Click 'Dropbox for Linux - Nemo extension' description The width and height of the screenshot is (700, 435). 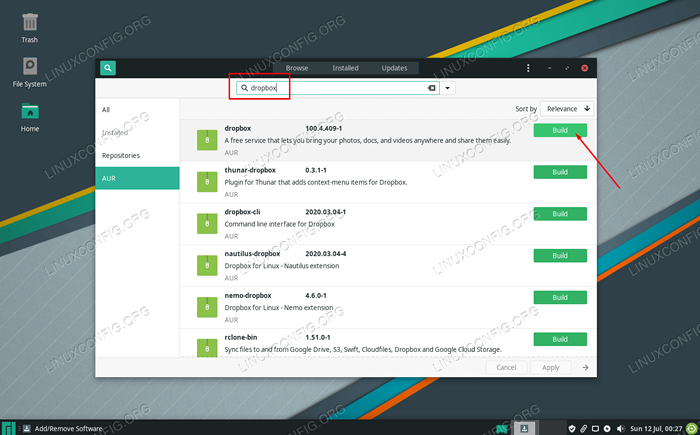pyautogui.click(x=279, y=308)
